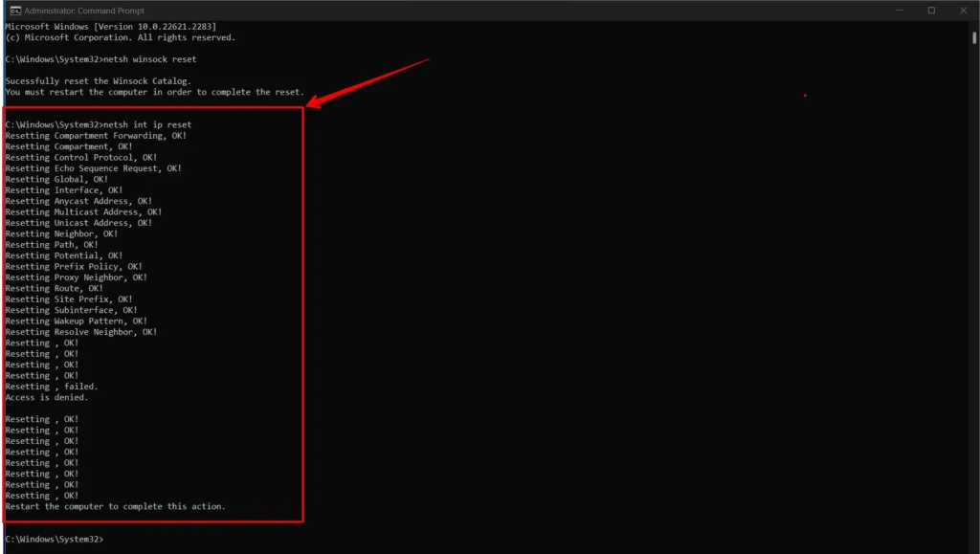The height and width of the screenshot is (554, 980).
Task: Click 'Resetting Potential, OK!' line
Action: (x=64, y=255)
